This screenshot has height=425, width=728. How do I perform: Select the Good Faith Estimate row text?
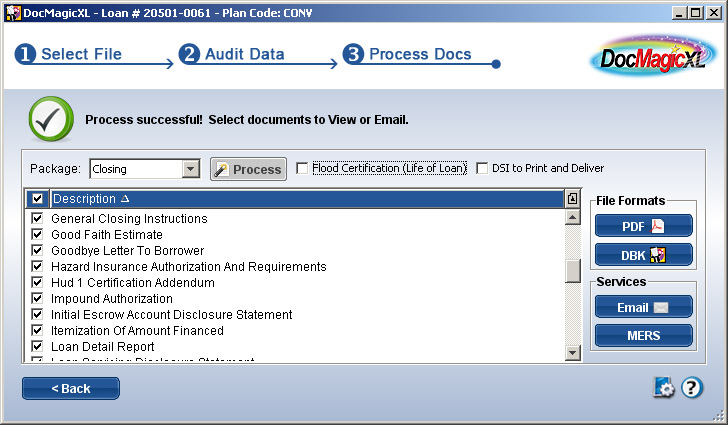(x=107, y=235)
